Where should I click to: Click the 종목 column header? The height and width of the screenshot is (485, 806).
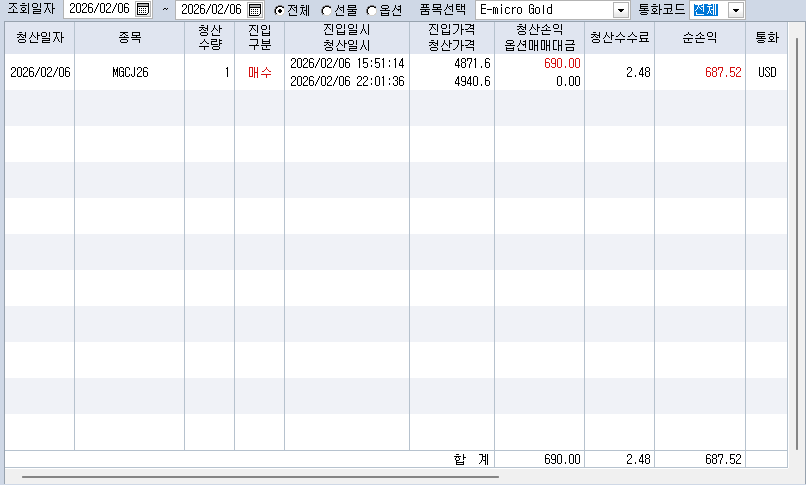pyautogui.click(x=130, y=38)
